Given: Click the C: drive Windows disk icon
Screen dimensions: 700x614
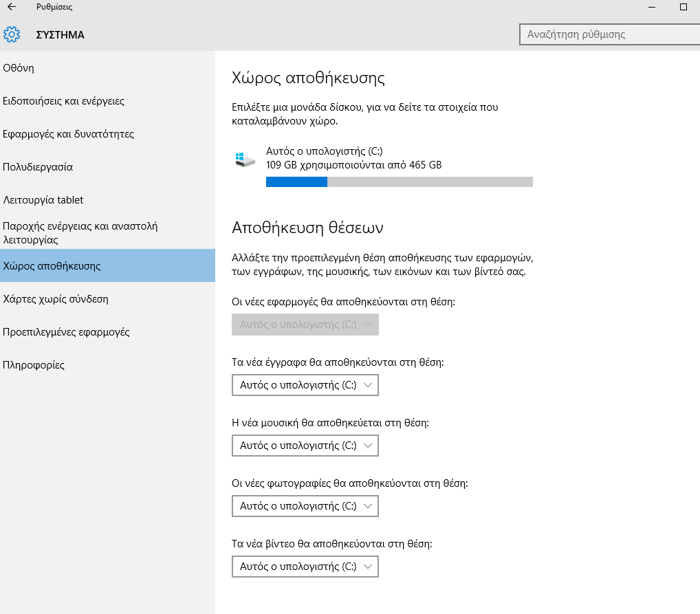Looking at the screenshot, I should [x=244, y=160].
